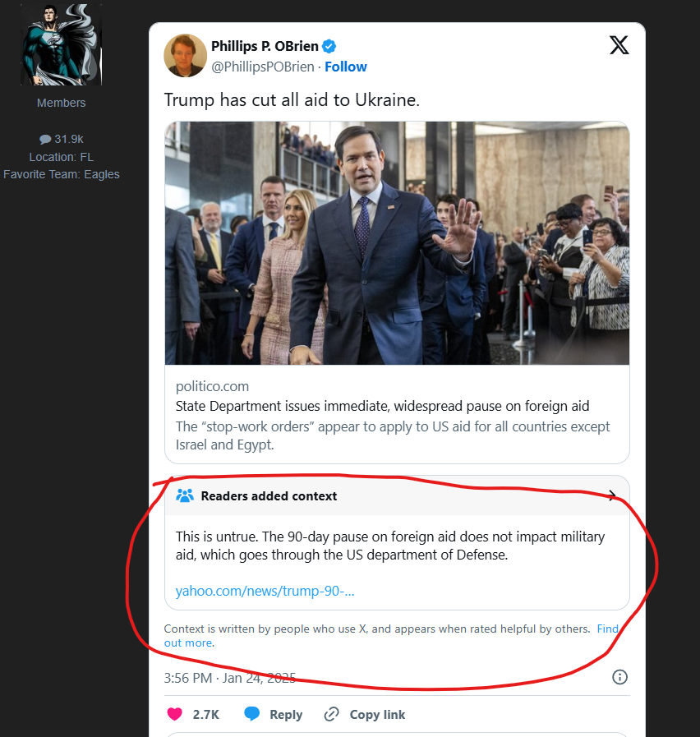The width and height of the screenshot is (700, 737).
Task: Click Phillips P. OBrien profile avatar
Action: [x=186, y=55]
